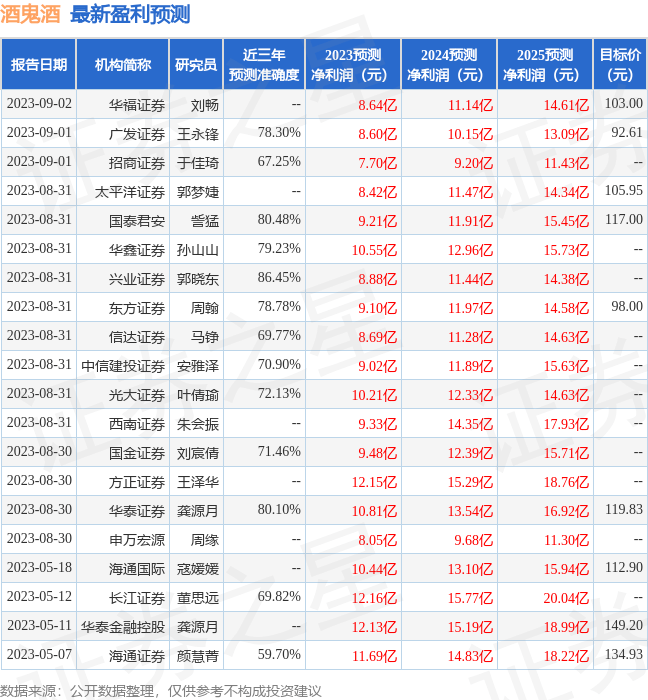Select the 2023预测净利润 column header

point(353,65)
